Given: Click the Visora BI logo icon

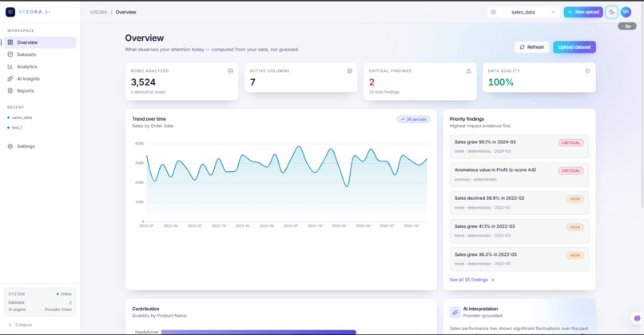Looking at the screenshot, I should tap(10, 12).
